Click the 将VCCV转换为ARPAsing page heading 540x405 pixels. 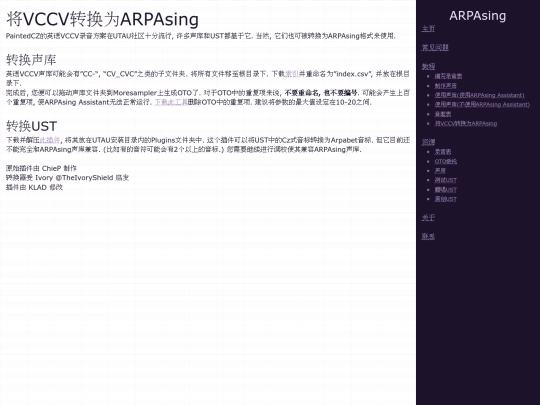pos(102,19)
